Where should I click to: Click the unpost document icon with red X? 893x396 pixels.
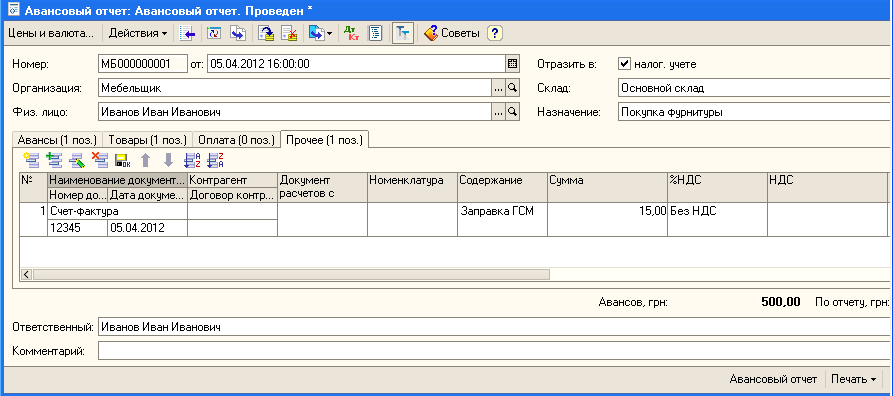[289, 33]
